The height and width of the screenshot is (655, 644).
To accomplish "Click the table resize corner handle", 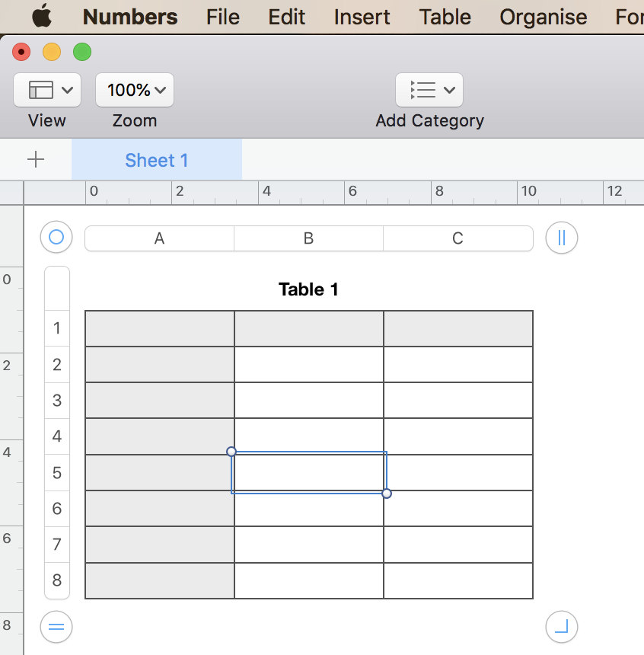I will (562, 627).
